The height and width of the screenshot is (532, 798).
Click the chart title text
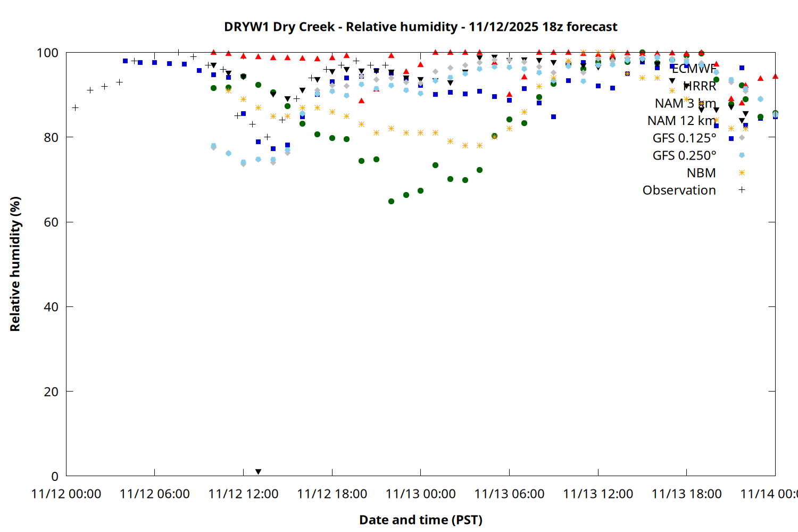tap(420, 27)
